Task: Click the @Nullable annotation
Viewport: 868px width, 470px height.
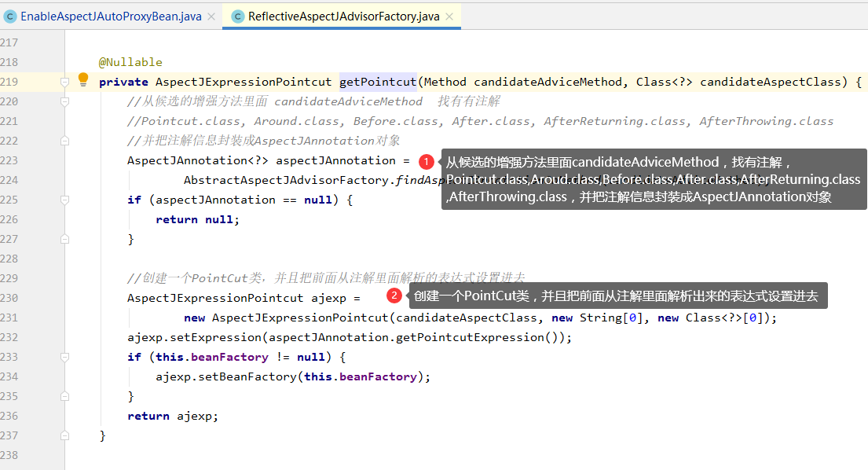Action: (x=130, y=62)
